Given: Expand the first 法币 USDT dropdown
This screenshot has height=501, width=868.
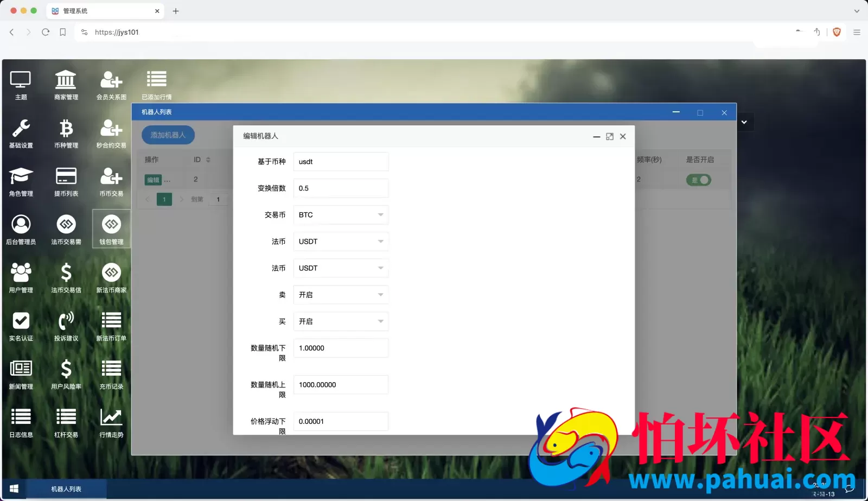Looking at the screenshot, I should [341, 242].
